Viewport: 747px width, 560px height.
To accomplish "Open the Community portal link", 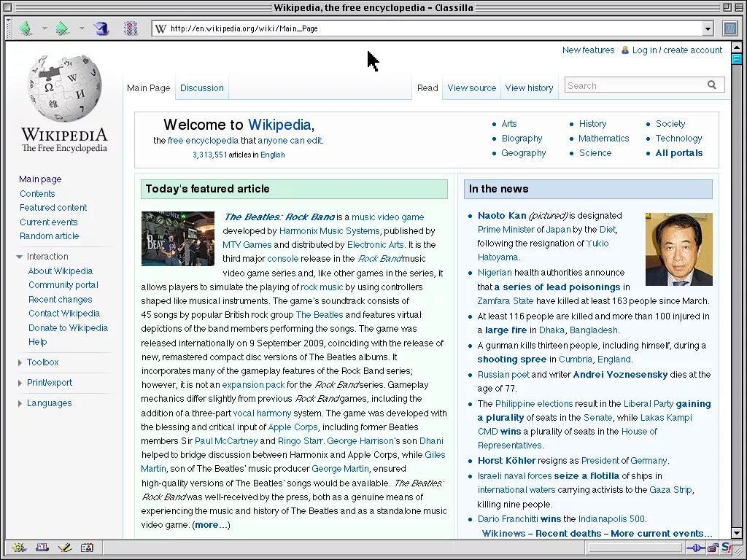I will 63,285.
